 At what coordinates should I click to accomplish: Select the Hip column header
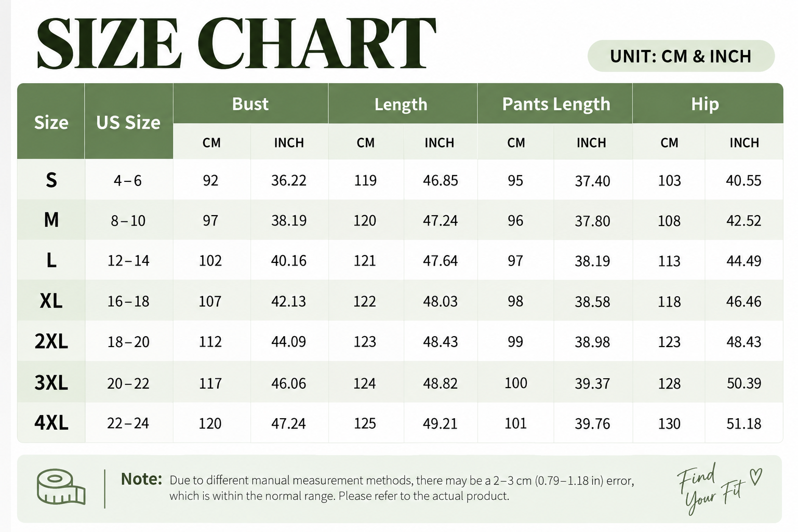pos(705,104)
